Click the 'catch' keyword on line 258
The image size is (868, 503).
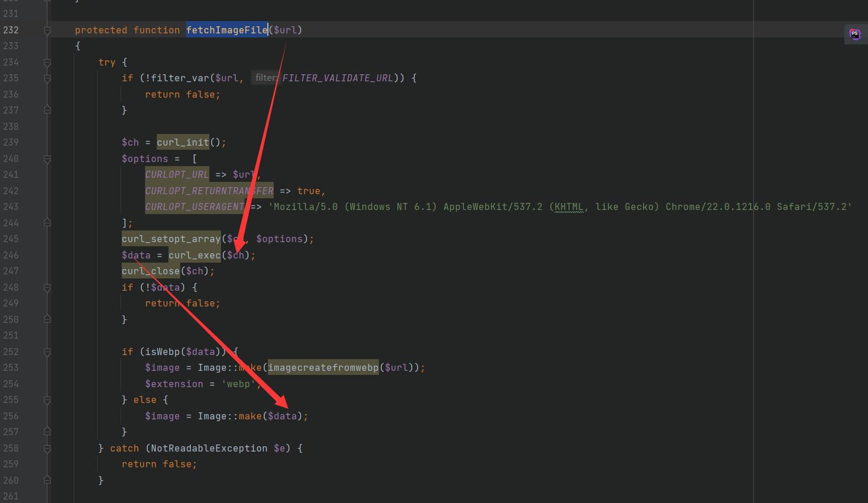[125, 448]
